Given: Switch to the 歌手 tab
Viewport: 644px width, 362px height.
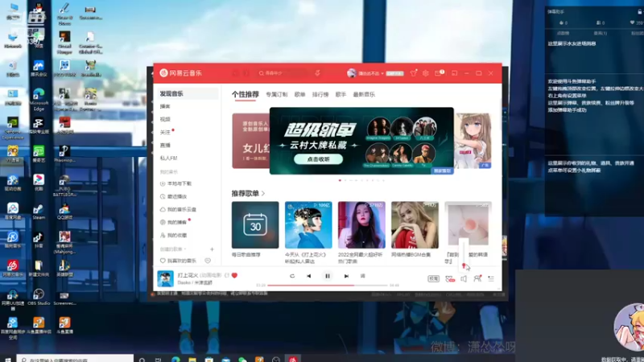Looking at the screenshot, I should point(341,94).
